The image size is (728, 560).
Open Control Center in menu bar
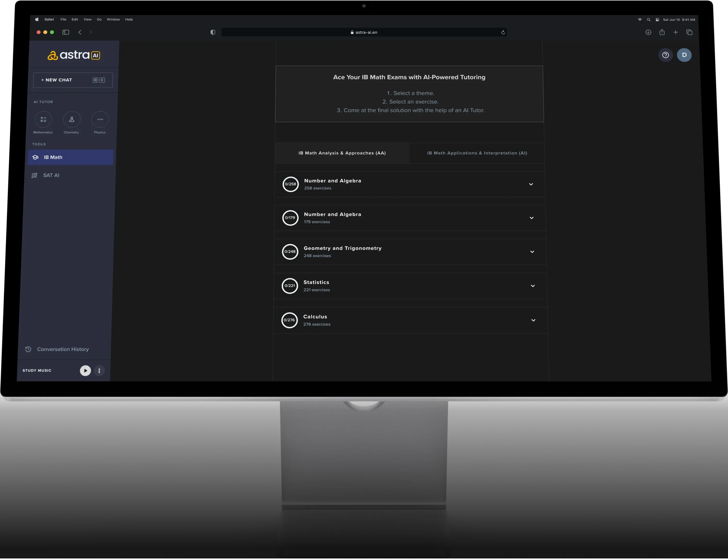(x=657, y=20)
